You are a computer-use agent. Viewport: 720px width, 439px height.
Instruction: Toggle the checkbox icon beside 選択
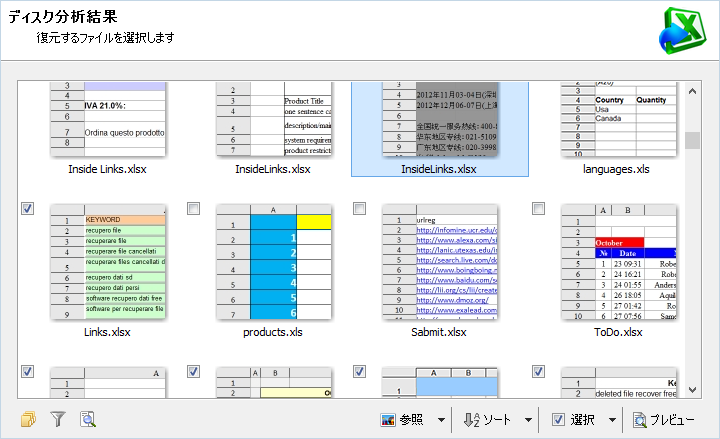tap(558, 419)
